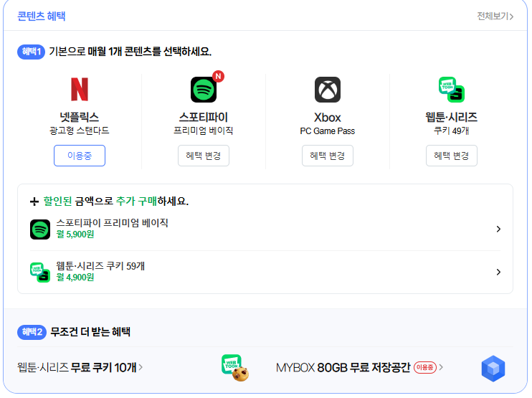Click 할인된 금액으로 추가 구매하세요 heading
This screenshot has height=398, width=532.
click(x=115, y=202)
